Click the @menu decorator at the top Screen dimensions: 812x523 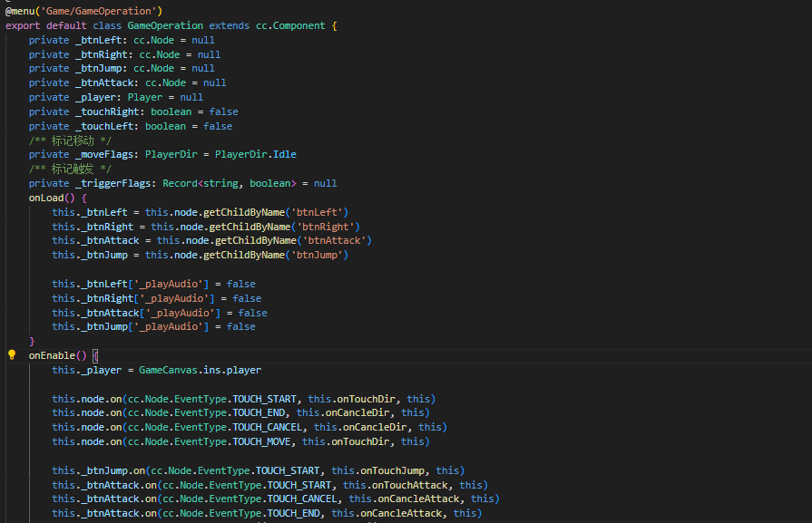point(20,11)
